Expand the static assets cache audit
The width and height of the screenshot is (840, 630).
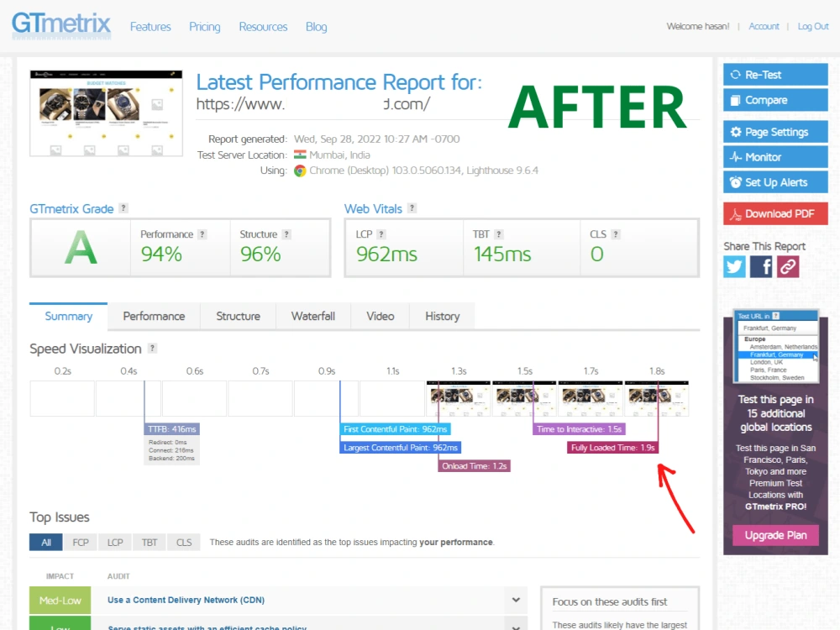pyautogui.click(x=516, y=626)
